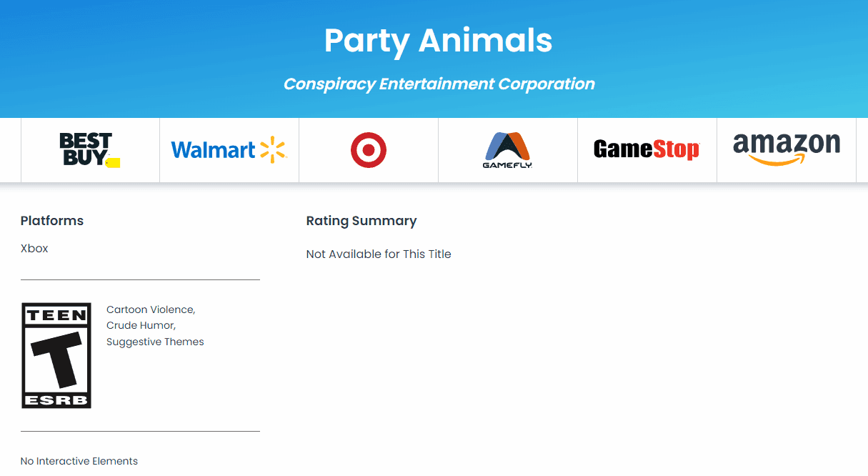The image size is (868, 476).
Task: Click the Rating Summary heading
Action: click(361, 221)
